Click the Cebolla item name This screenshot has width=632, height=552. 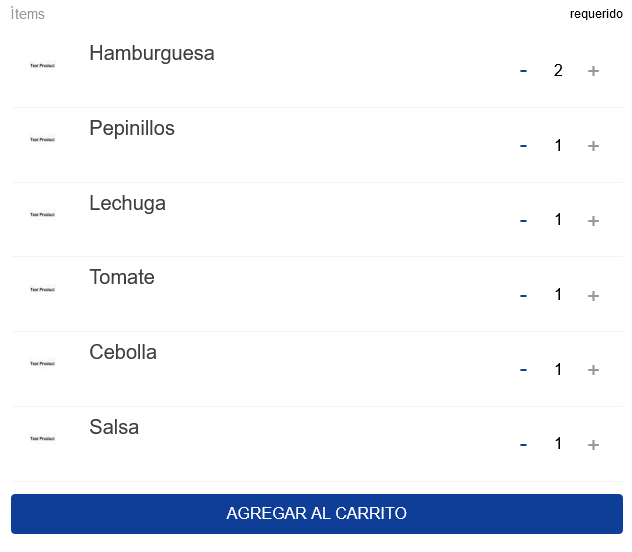coord(123,352)
